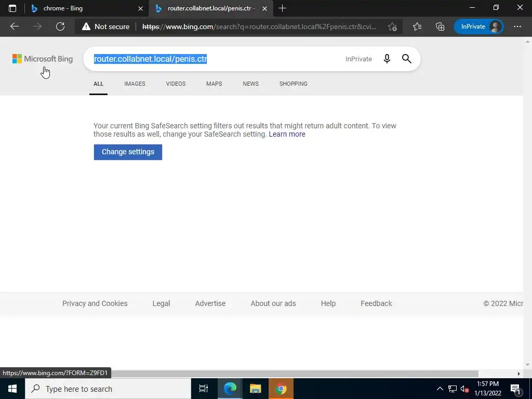
Task: Go forward with the forward arrow
Action: [37, 26]
